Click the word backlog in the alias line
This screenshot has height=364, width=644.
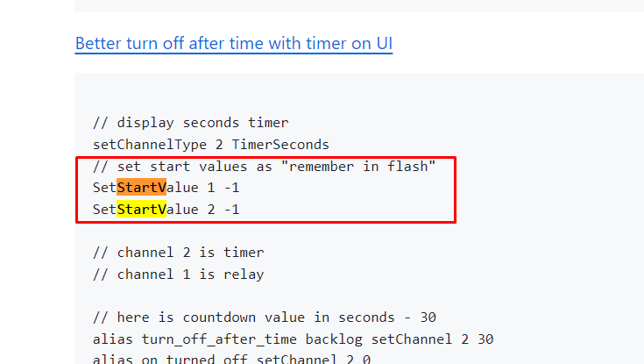[x=334, y=339]
